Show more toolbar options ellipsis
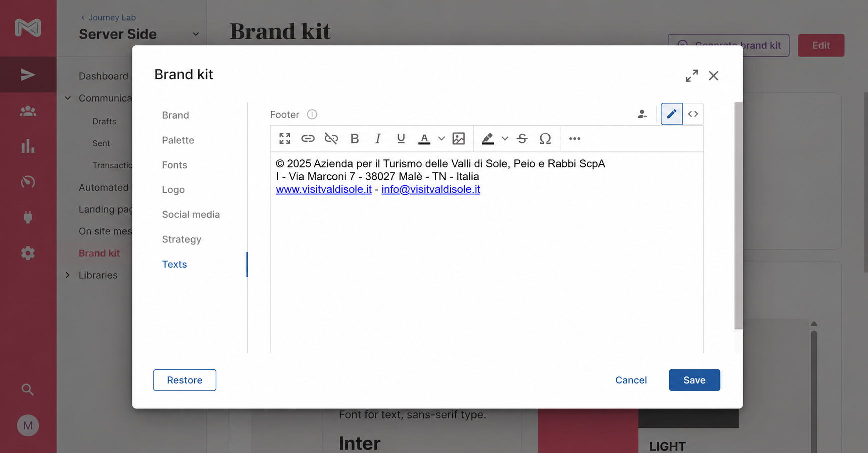868x453 pixels. 575,139
